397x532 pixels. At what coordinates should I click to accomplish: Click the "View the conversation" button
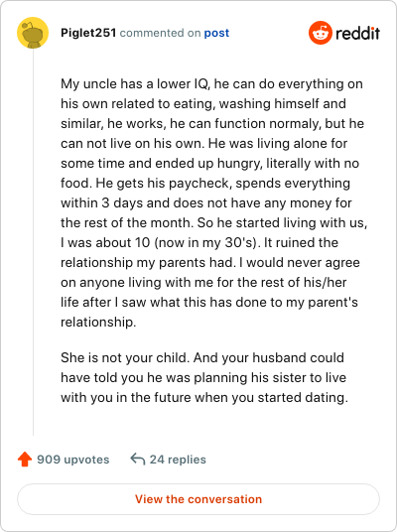point(198,499)
